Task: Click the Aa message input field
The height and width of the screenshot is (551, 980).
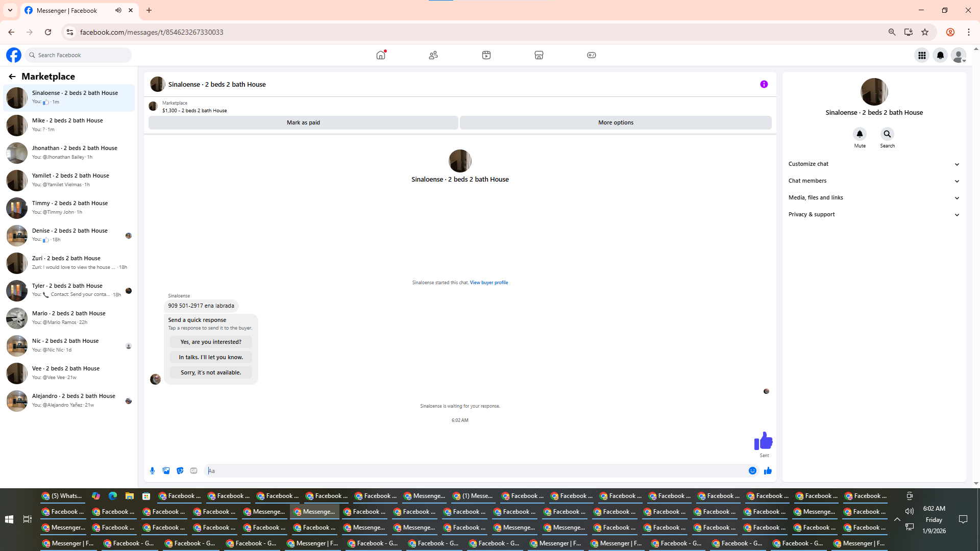Action: 475,470
